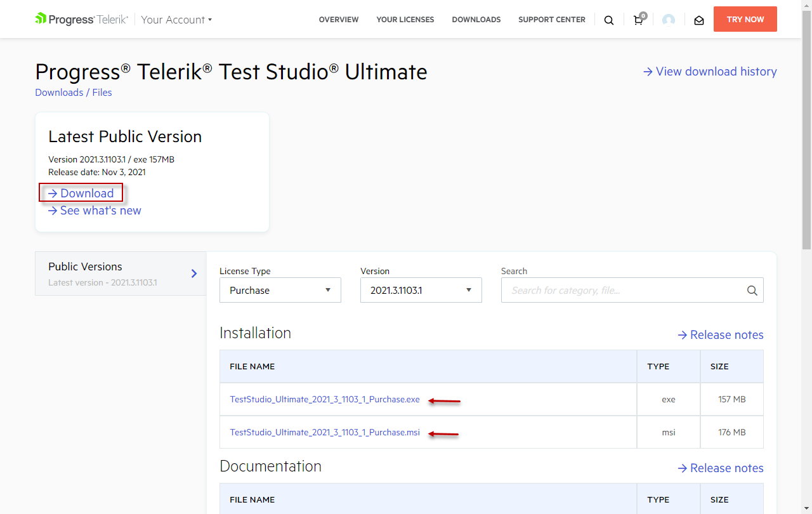The width and height of the screenshot is (812, 514).
Task: Click the msi type cell
Action: coord(669,433)
